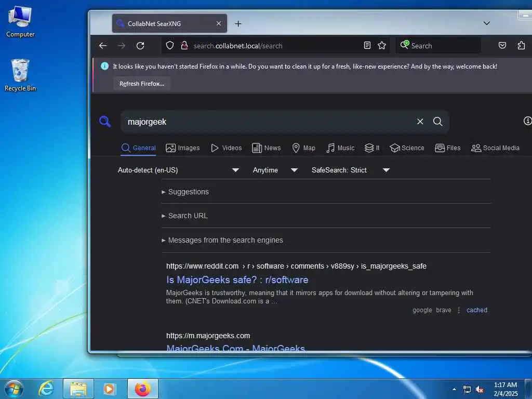Expand the Search URL section
Viewport: 532px width, 399px height.
pos(185,216)
